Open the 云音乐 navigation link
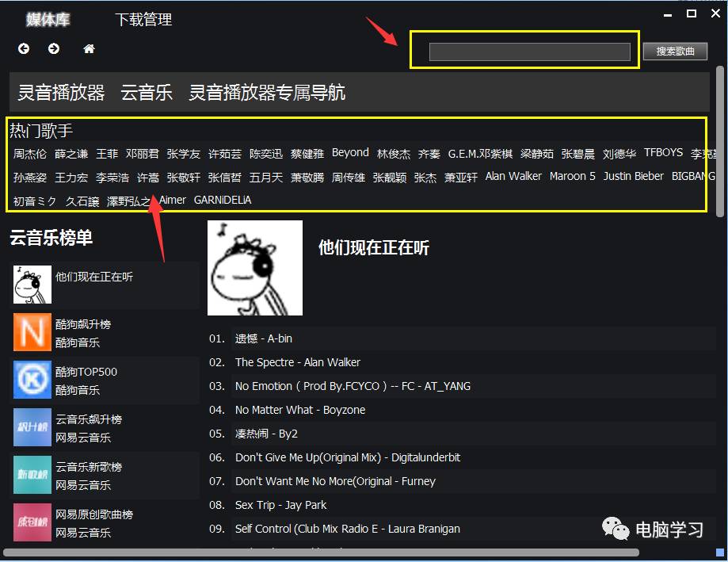Image resolution: width=728 pixels, height=562 pixels. pyautogui.click(x=147, y=92)
